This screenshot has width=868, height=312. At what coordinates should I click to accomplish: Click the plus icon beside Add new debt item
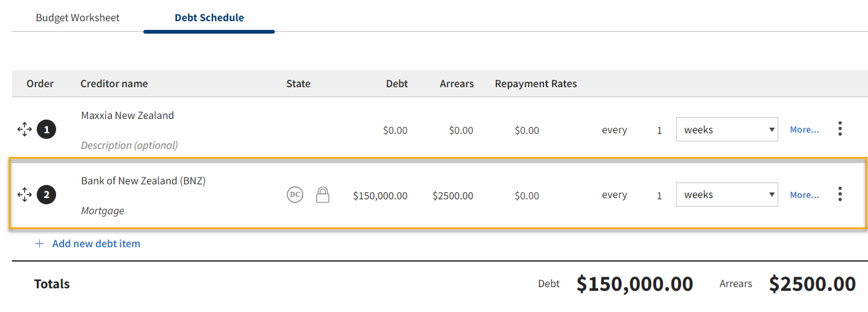39,243
